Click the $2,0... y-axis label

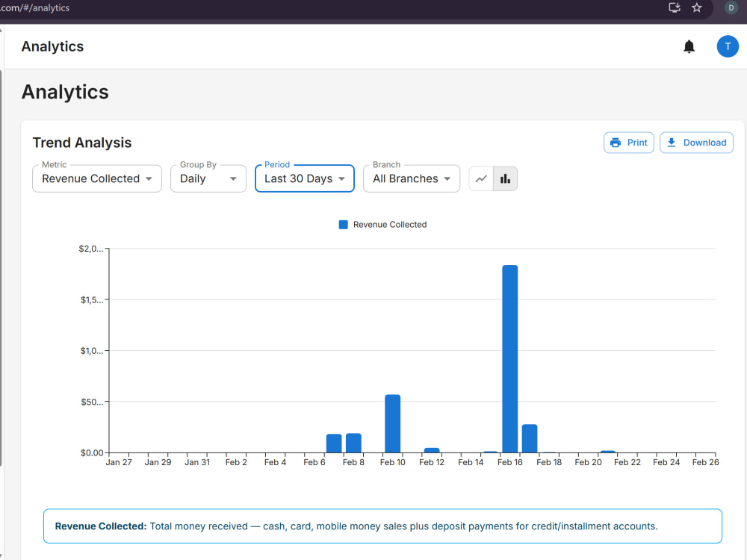coord(91,249)
